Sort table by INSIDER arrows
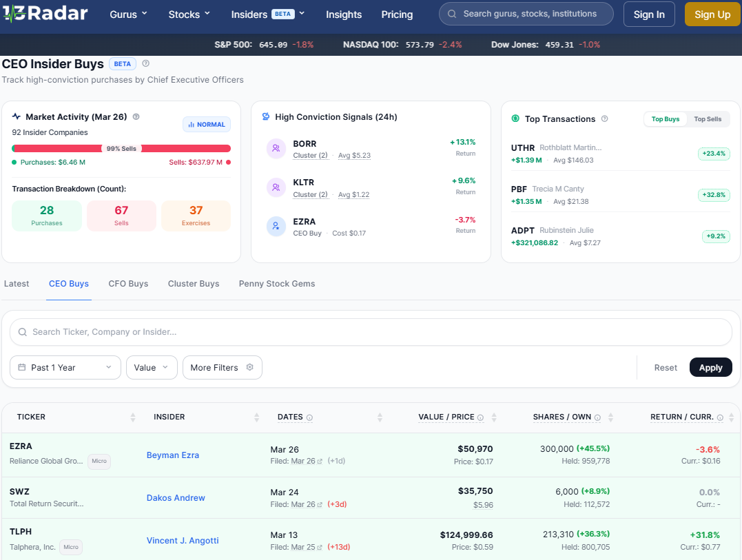Screen dimensions: 742x560 [x=256, y=417]
